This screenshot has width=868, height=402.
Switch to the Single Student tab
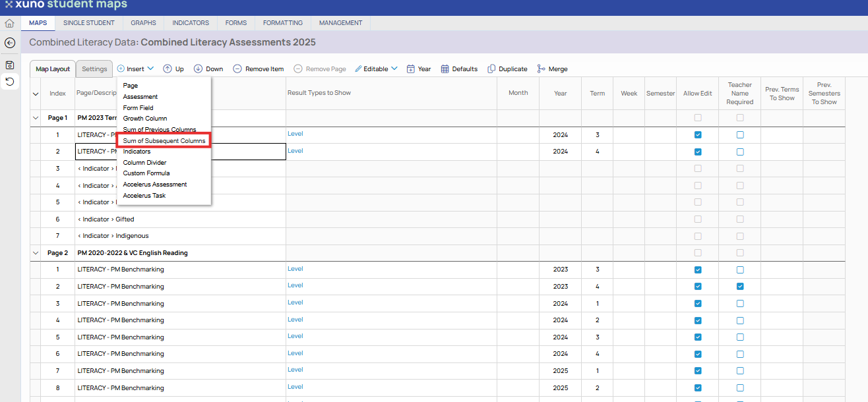(x=89, y=23)
